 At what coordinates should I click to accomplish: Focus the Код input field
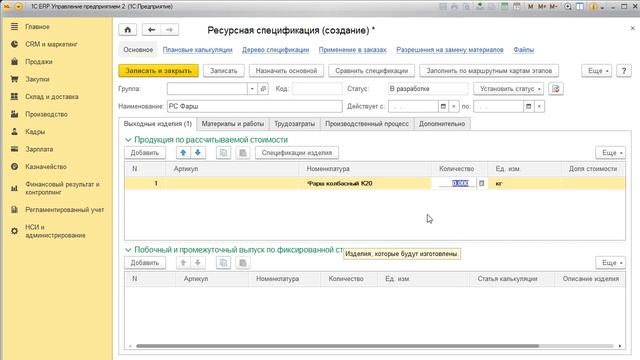coord(317,89)
